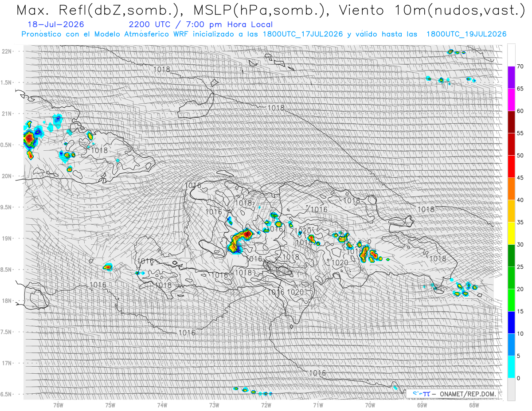Click the yellow 30-35 dBZ colorbar segment
The image size is (532, 411).
click(x=511, y=233)
